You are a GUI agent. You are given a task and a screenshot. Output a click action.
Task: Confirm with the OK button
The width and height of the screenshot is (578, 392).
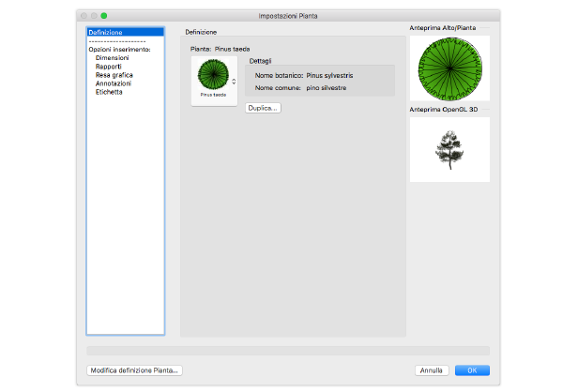[472, 370]
